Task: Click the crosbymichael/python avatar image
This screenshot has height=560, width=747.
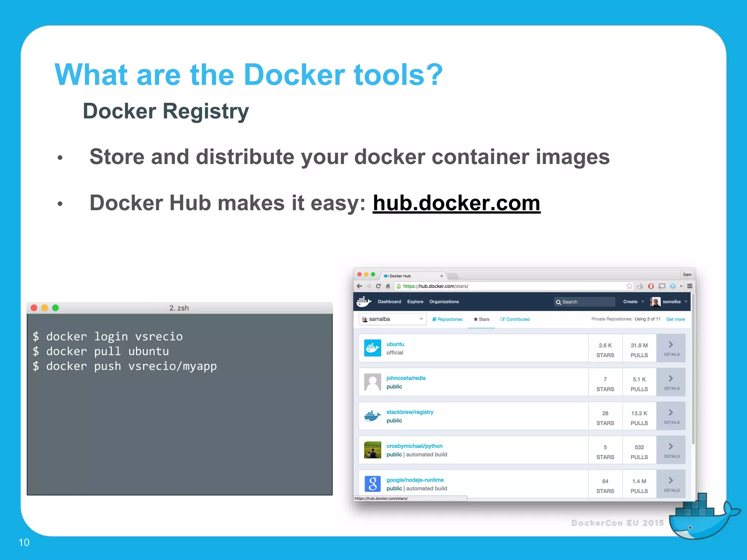Action: 372,450
